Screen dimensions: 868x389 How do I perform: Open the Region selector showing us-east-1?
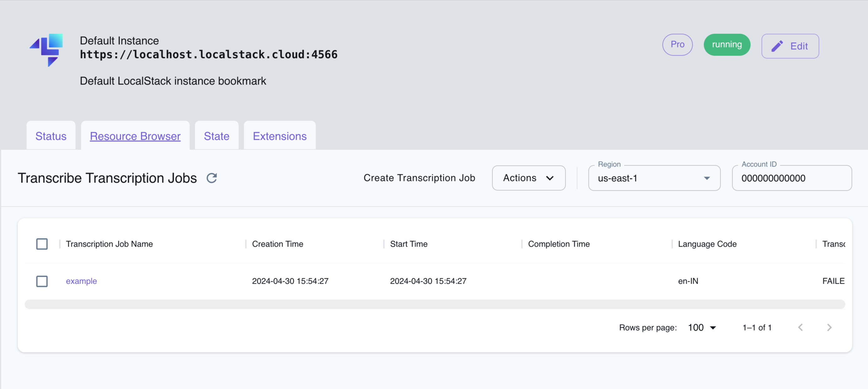(654, 178)
